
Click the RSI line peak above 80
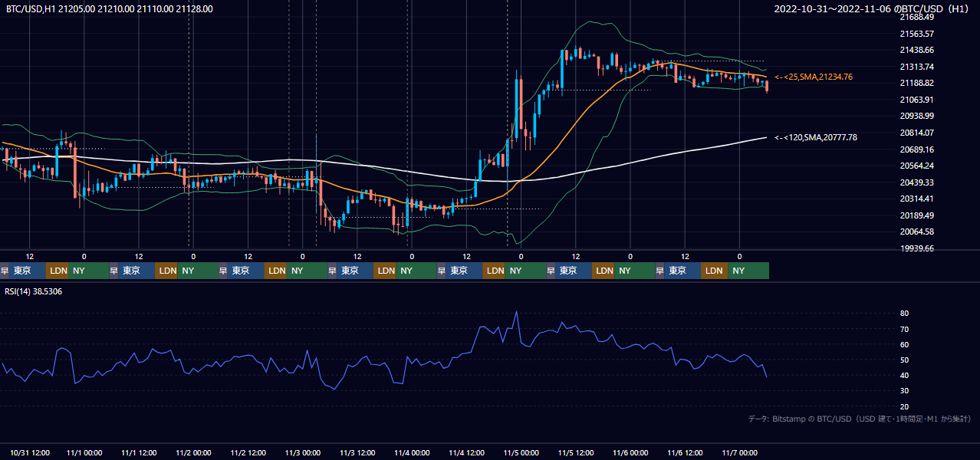coord(516,313)
